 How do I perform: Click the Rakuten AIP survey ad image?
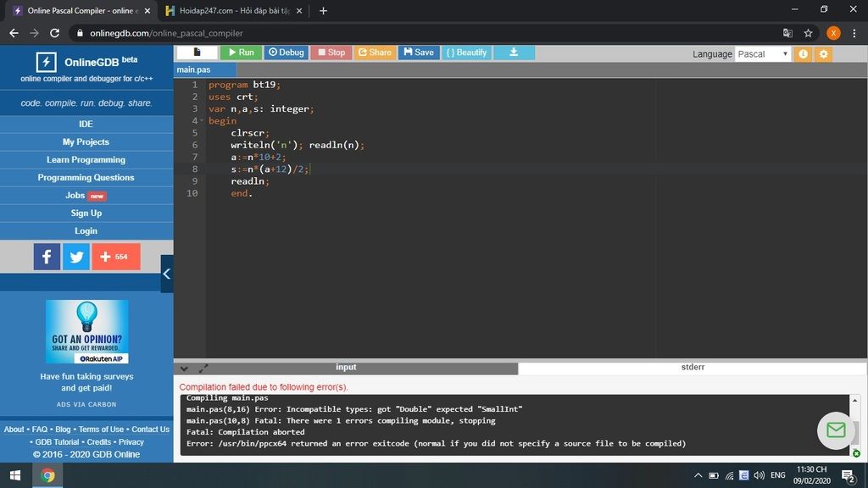point(87,331)
